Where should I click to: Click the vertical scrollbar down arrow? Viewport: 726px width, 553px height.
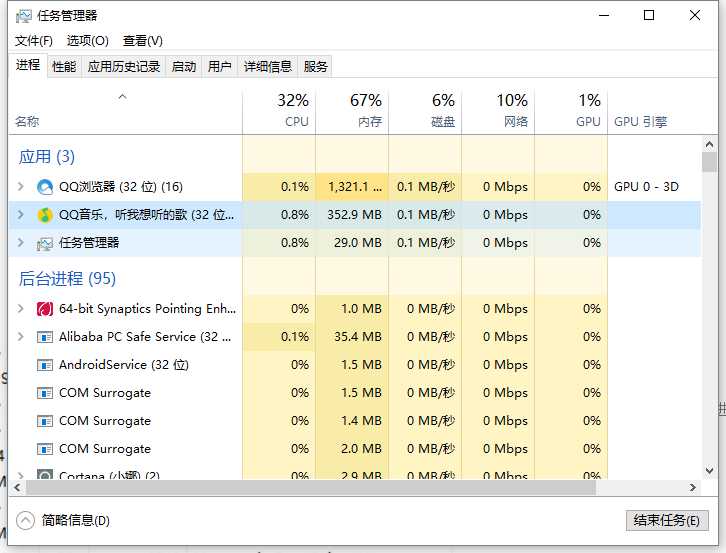[x=709, y=471]
